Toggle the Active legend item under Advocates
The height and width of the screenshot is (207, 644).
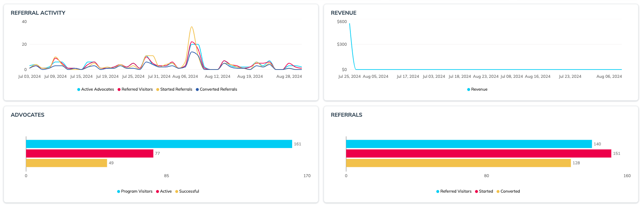coord(164,192)
